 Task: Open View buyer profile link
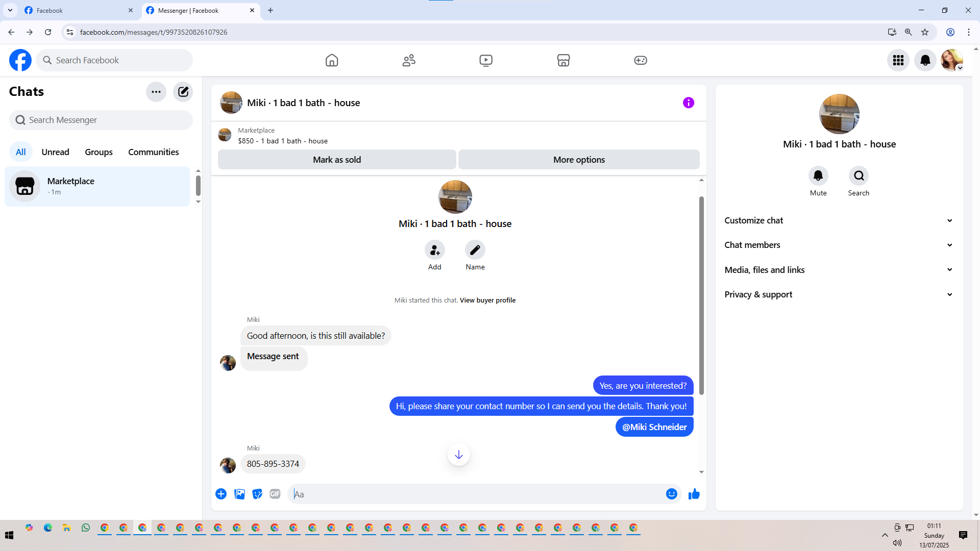(487, 300)
